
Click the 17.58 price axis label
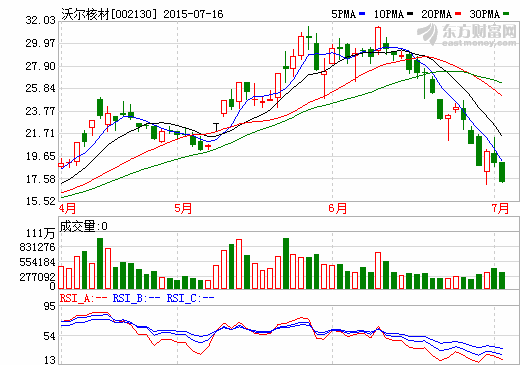click(x=40, y=179)
